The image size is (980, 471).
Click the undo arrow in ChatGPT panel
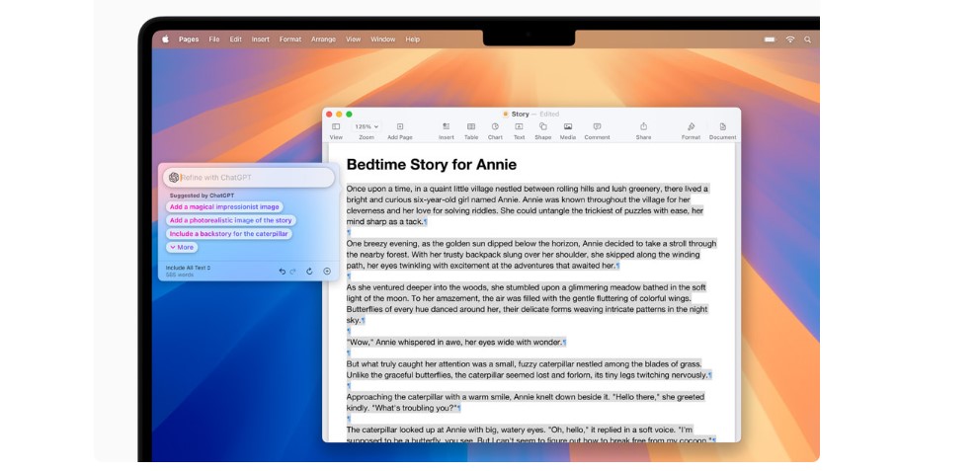point(282,272)
